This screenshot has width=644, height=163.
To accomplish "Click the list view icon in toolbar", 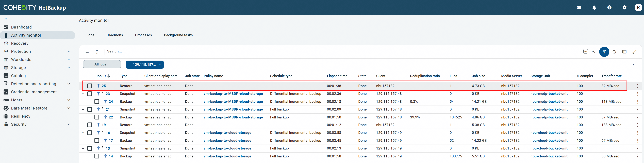I will click(x=87, y=52).
